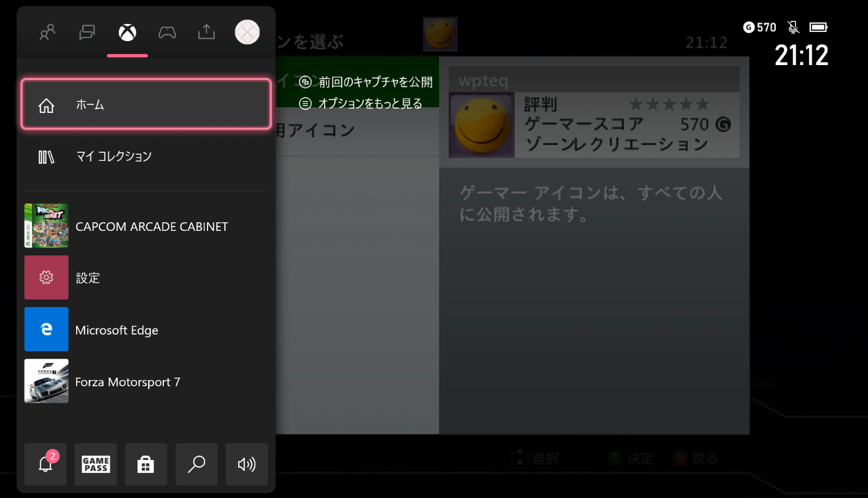Switch to the Parties and chats tab
868x498 pixels.
[x=87, y=32]
